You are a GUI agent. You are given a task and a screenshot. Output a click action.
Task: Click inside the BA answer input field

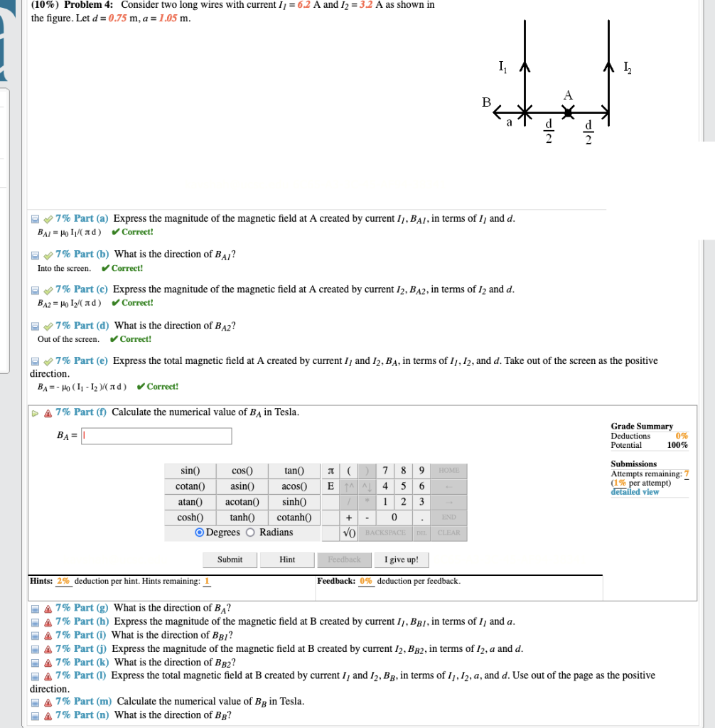tap(156, 436)
